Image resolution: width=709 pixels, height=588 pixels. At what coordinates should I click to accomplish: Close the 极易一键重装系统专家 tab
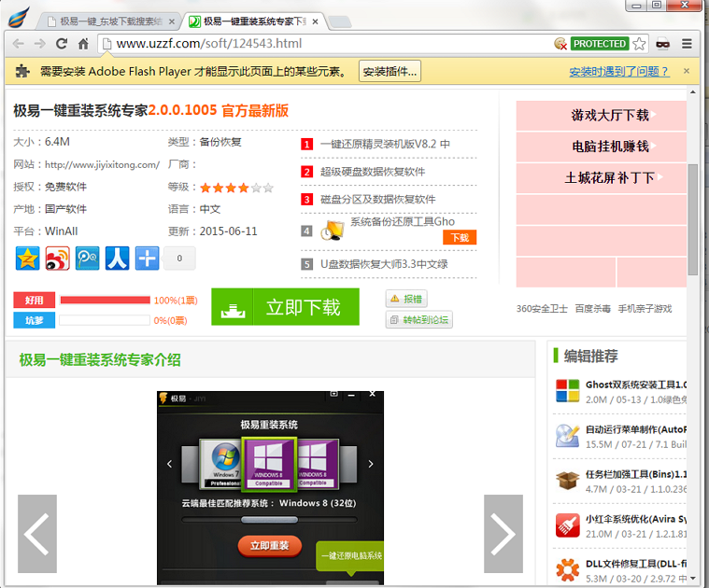[x=315, y=21]
